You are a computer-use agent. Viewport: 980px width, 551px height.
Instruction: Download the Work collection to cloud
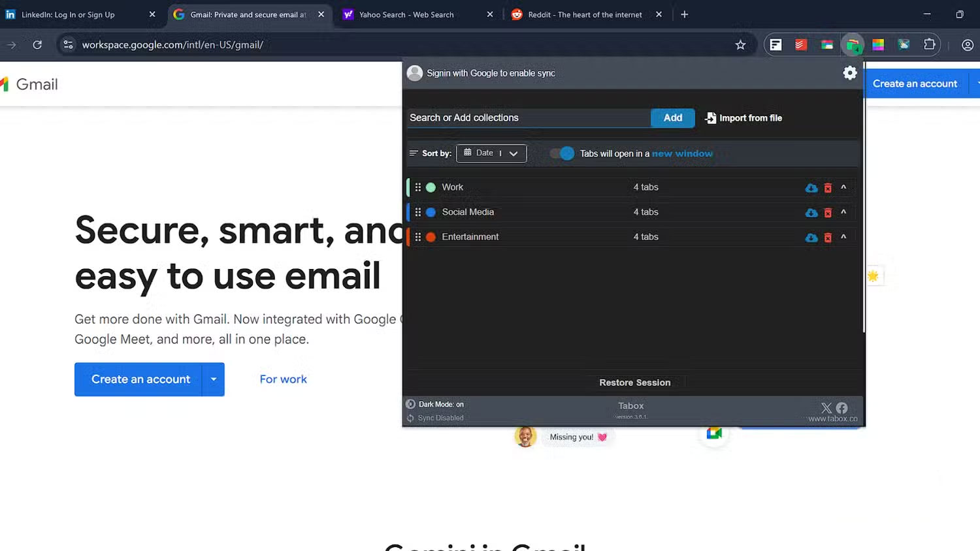(x=811, y=187)
